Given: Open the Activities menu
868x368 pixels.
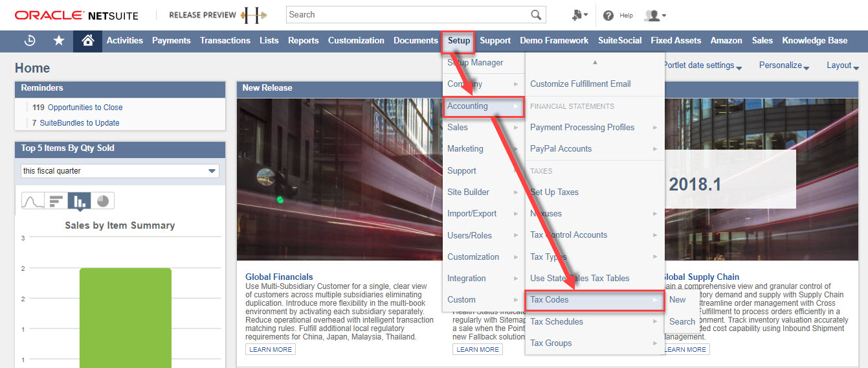Looking at the screenshot, I should (125, 40).
